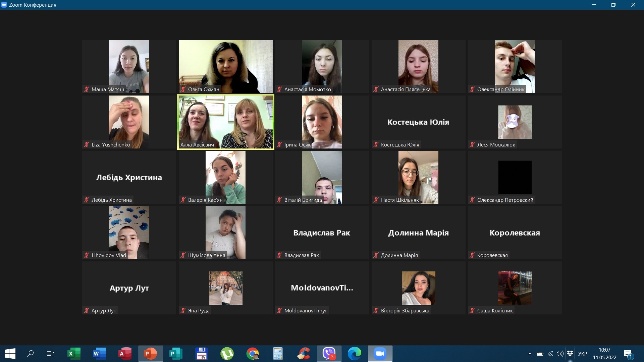Open PowerPoint from the taskbar
Image resolution: width=644 pixels, height=362 pixels.
pyautogui.click(x=150, y=354)
